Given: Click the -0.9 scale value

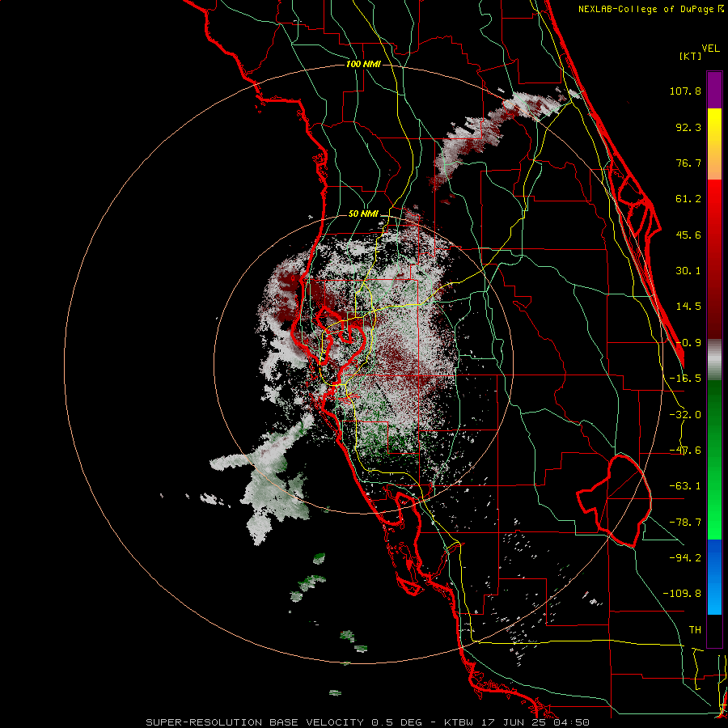Looking at the screenshot, I should (688, 343).
